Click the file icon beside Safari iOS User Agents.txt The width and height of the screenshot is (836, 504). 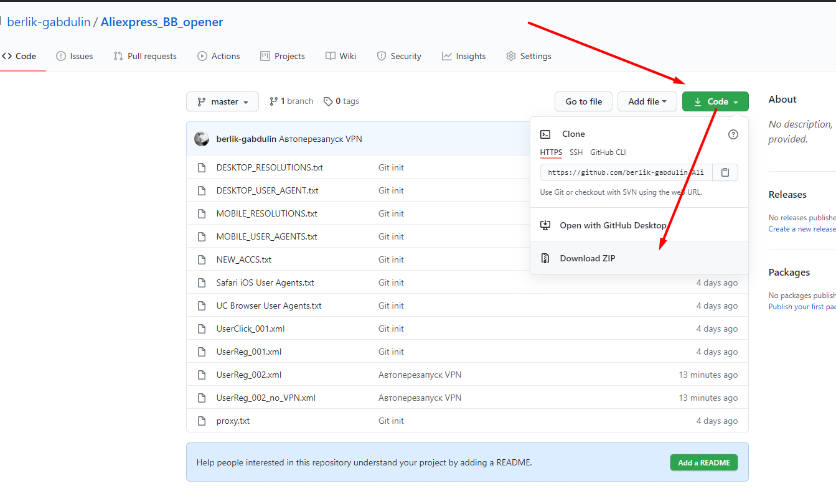[202, 282]
